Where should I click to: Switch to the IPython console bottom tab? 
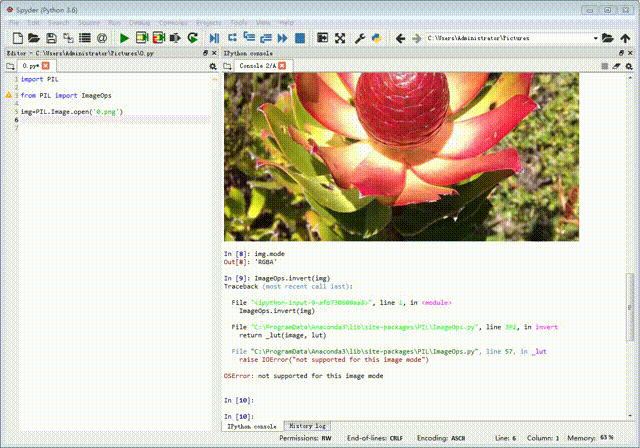[252, 426]
